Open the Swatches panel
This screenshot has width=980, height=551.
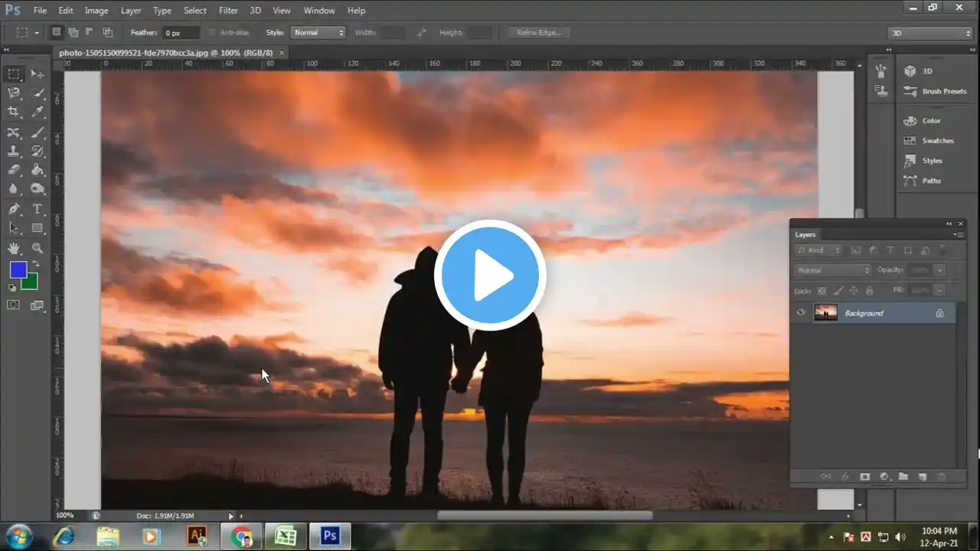pyautogui.click(x=937, y=141)
